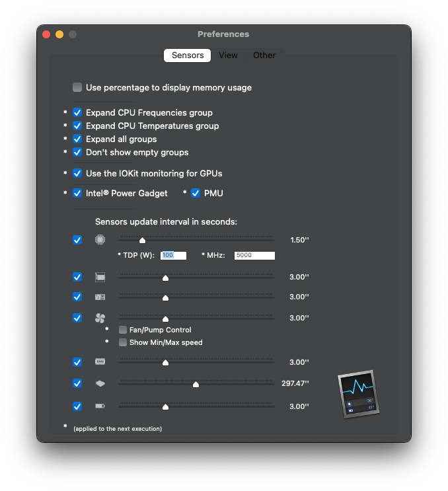Click the media drive interval slider at 297.47
Viewport: 448px width, 491px height.
(196, 384)
